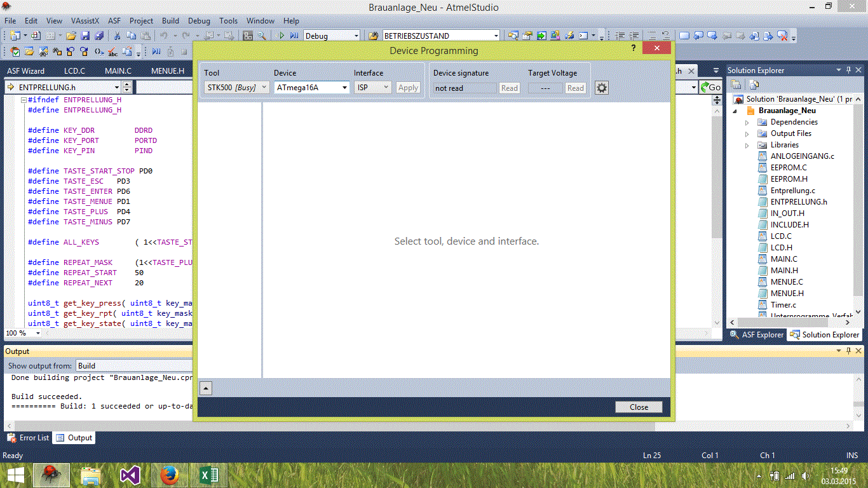Screen dimensions: 868x488
Task: Expand the dialog bottom panel arrow
Action: click(x=205, y=388)
